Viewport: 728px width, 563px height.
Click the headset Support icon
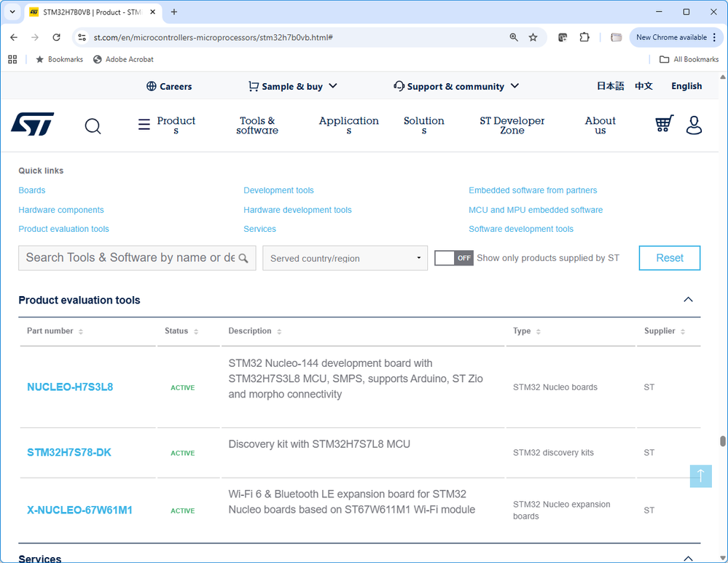point(399,86)
